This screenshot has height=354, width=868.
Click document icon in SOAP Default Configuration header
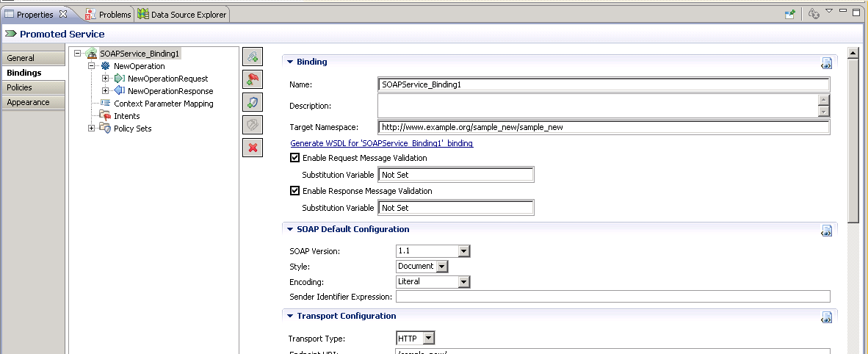(x=826, y=230)
